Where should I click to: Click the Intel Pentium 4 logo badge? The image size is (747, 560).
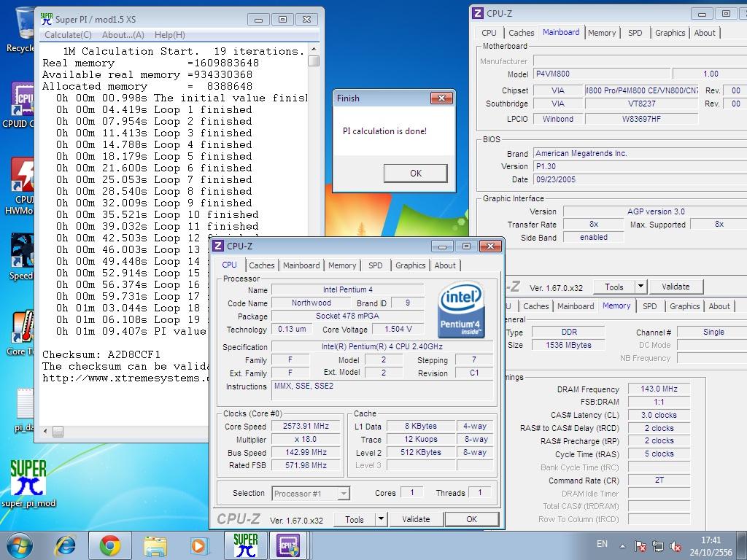coord(461,309)
